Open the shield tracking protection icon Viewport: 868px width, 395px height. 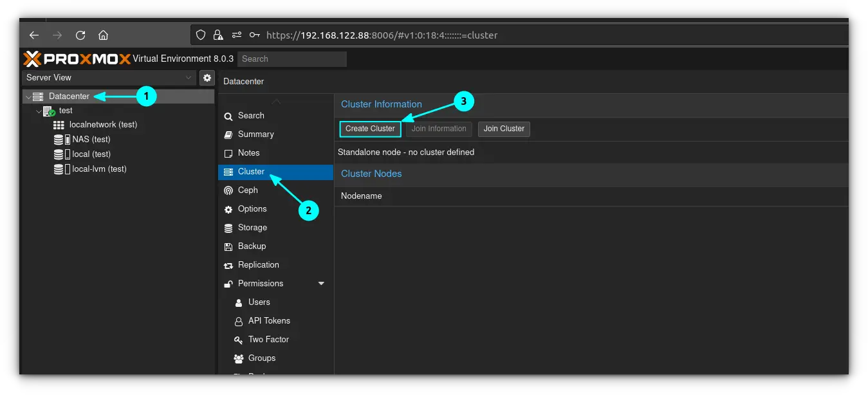tap(199, 35)
